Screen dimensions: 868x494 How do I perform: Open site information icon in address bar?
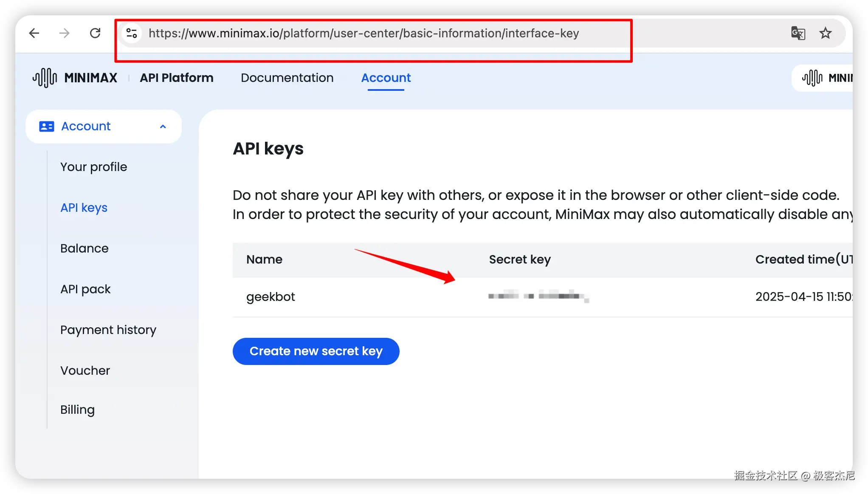click(132, 33)
